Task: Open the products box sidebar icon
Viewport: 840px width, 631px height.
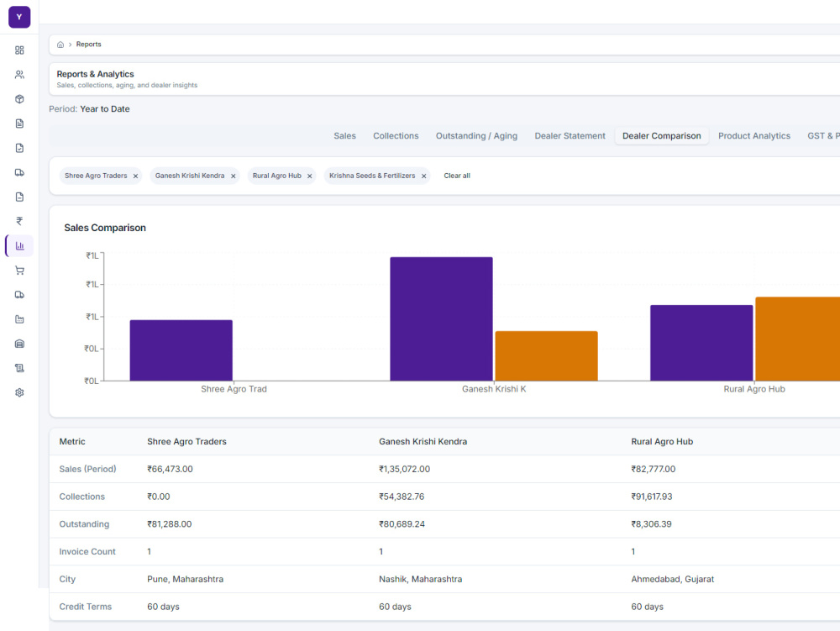Action: (19, 99)
